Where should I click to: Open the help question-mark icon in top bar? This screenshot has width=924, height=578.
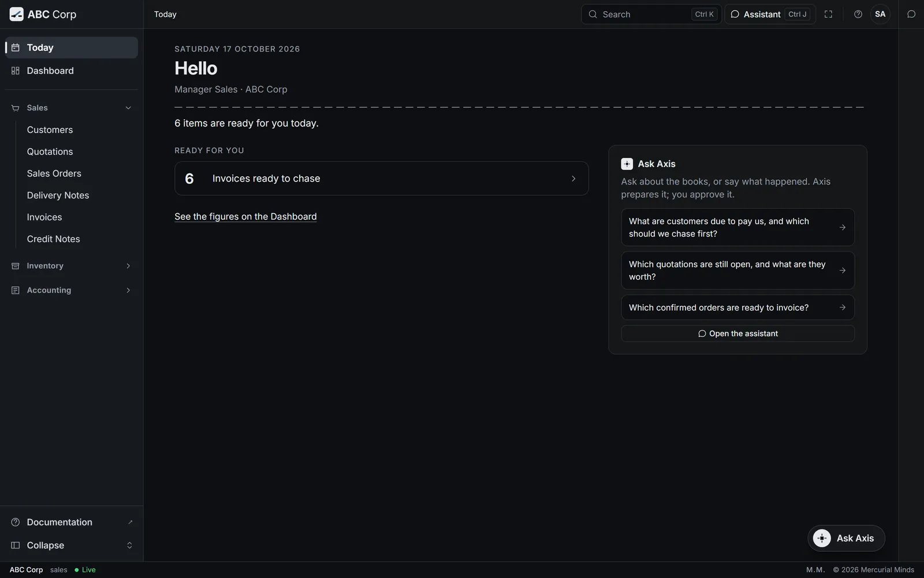pyautogui.click(x=858, y=14)
